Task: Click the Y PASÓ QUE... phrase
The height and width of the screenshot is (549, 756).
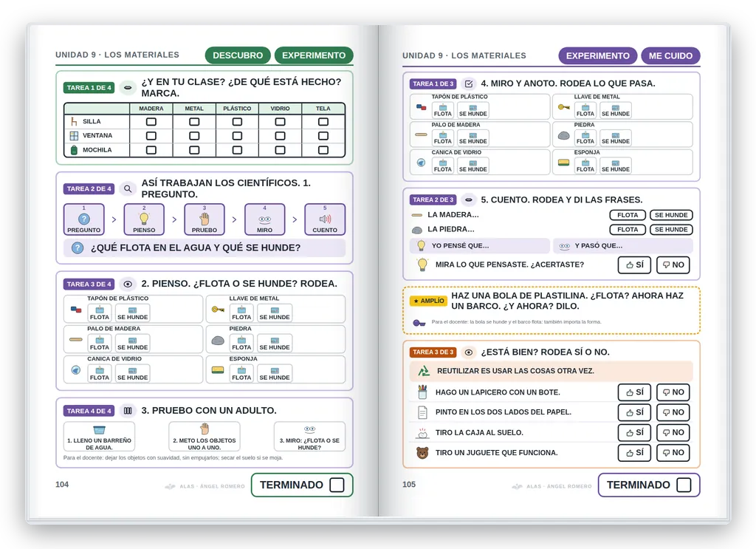Action: point(598,245)
